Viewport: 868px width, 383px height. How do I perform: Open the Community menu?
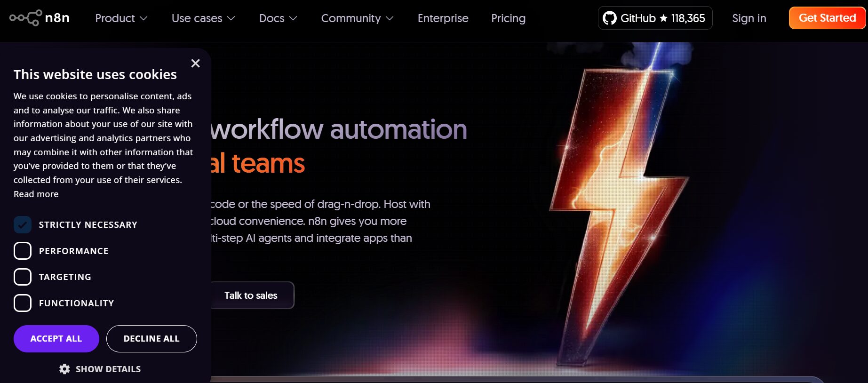[357, 18]
